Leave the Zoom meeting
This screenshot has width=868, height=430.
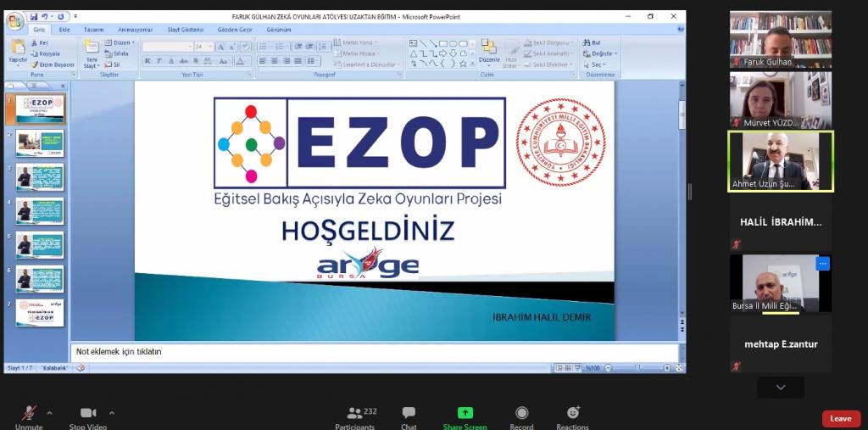click(841, 418)
